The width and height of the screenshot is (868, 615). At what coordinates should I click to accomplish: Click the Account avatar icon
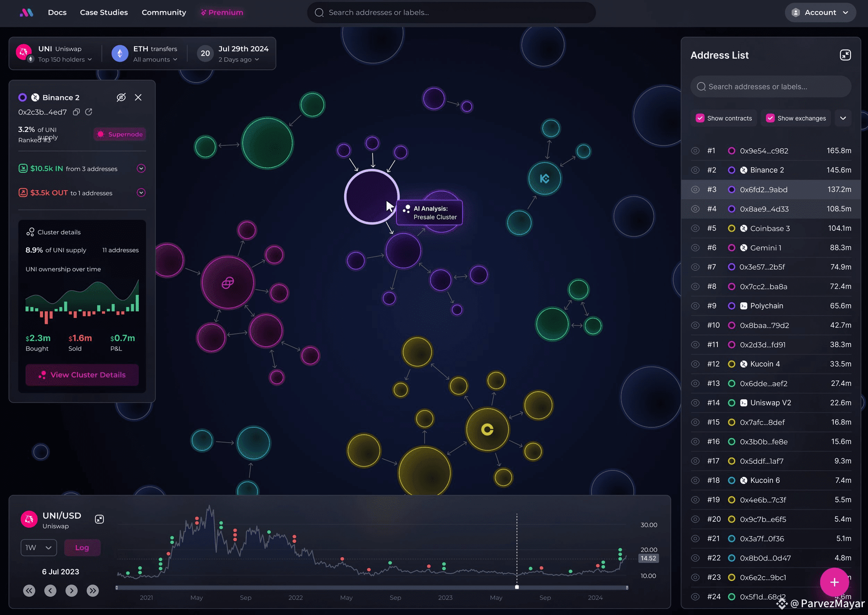[796, 13]
